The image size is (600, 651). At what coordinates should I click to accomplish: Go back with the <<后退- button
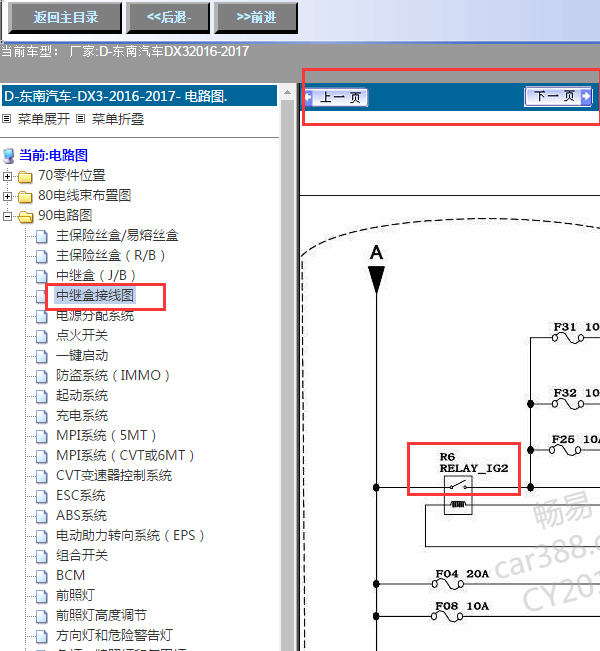click(168, 18)
